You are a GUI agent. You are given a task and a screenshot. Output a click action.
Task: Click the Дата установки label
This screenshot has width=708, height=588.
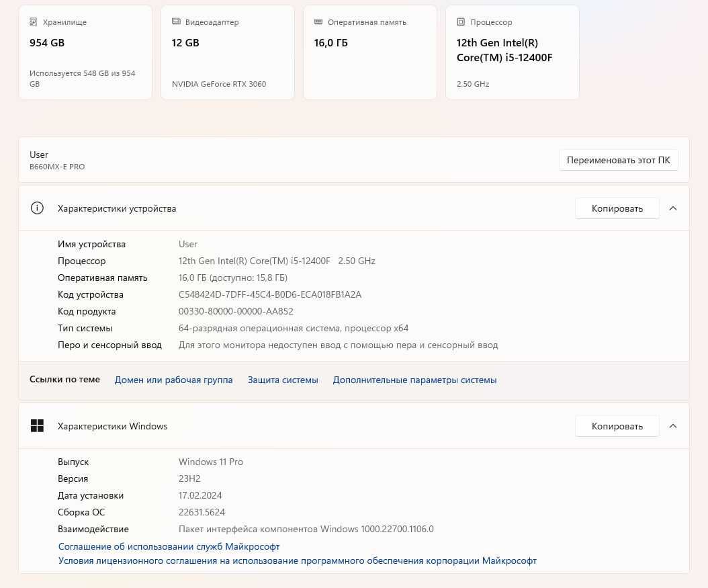pos(90,495)
